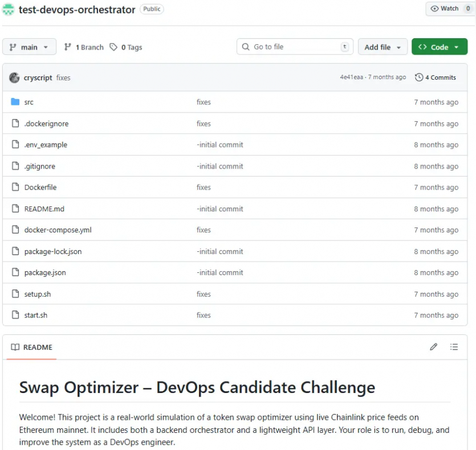Open the 4e41eaa commit hash link
476x450 pixels.
(x=351, y=77)
